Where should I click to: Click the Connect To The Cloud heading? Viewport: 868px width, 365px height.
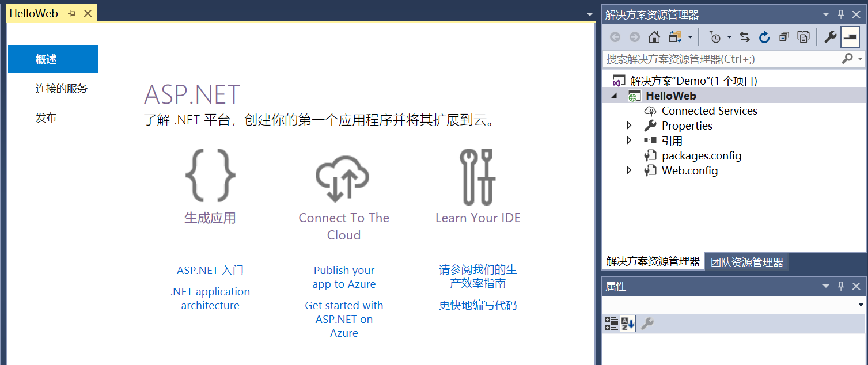[344, 226]
